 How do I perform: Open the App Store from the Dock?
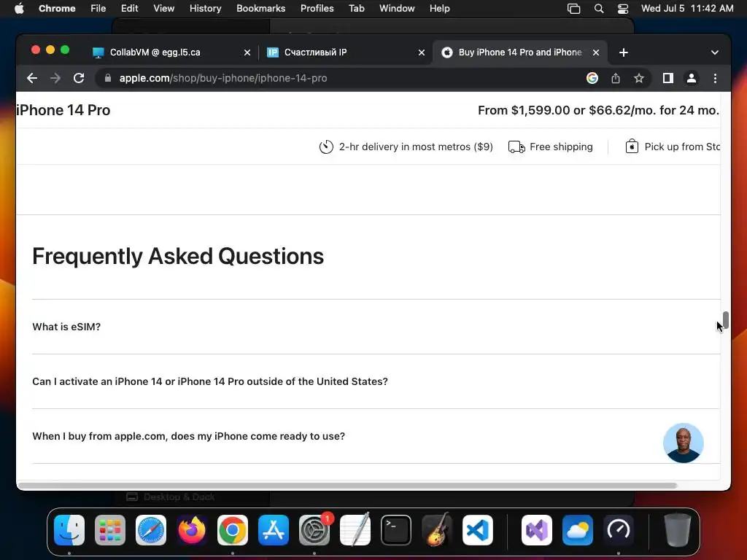(274, 530)
